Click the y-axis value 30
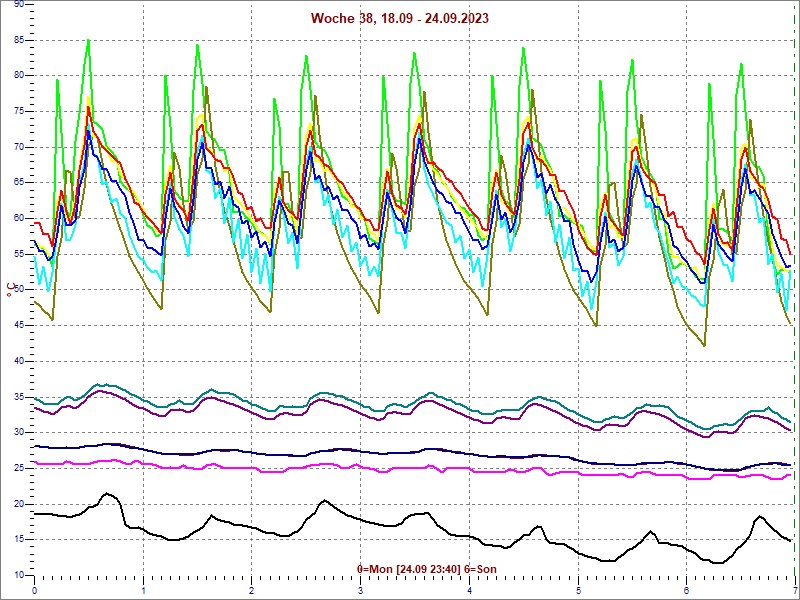This screenshot has width=800, height=600. [x=19, y=433]
